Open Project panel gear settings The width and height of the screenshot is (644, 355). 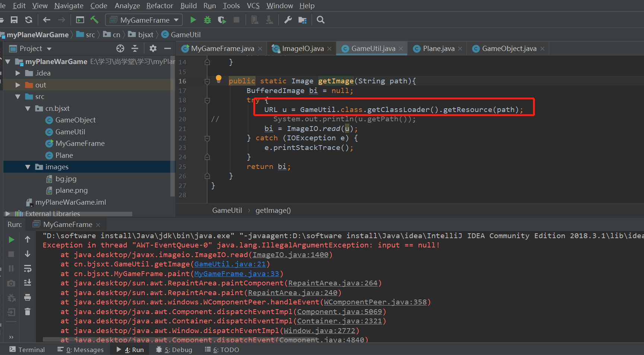coord(153,48)
